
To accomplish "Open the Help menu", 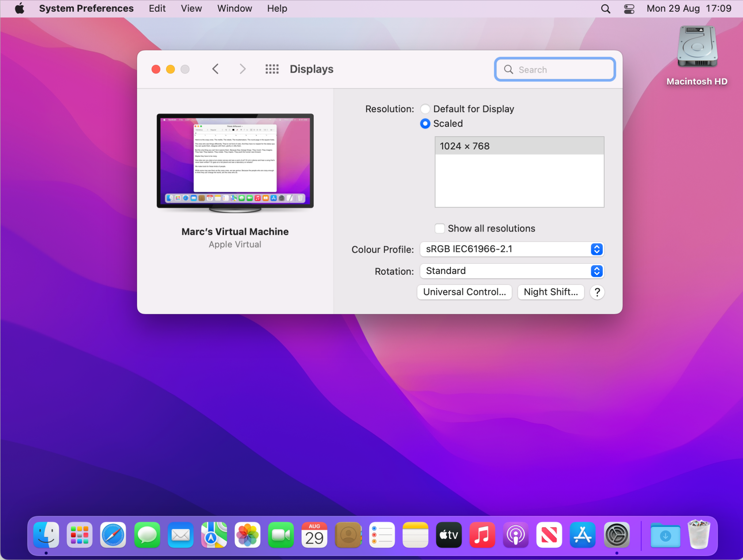I will click(x=277, y=8).
